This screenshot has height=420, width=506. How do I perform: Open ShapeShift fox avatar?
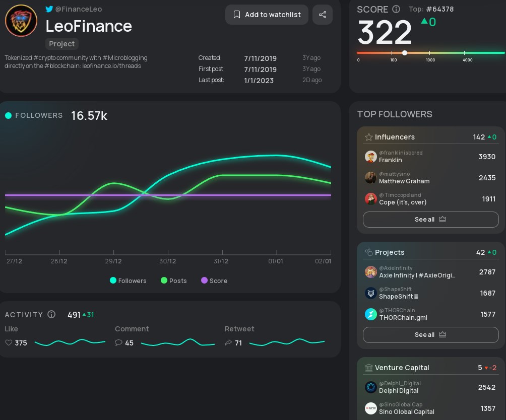tap(371, 293)
